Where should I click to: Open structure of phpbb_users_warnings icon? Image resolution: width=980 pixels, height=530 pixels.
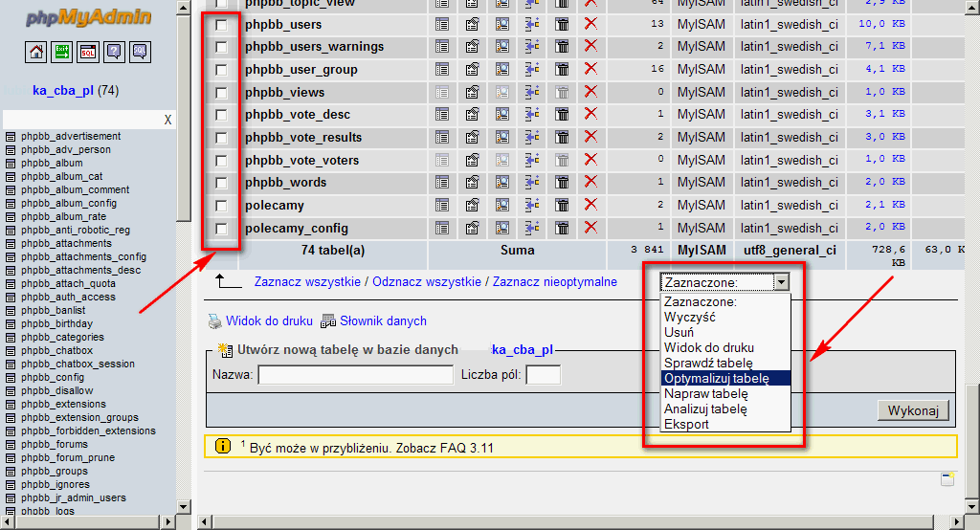click(472, 46)
